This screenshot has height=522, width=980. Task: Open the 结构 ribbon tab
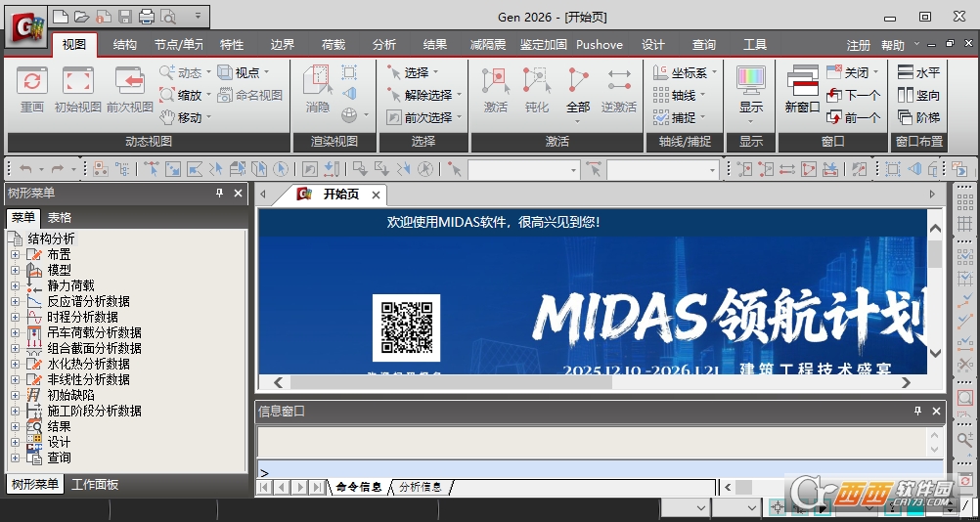[x=125, y=44]
